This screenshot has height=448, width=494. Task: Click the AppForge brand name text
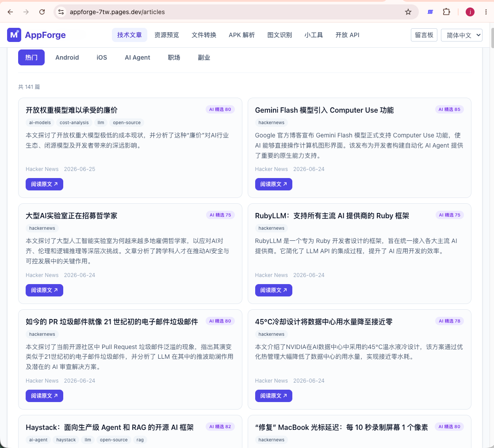[46, 35]
